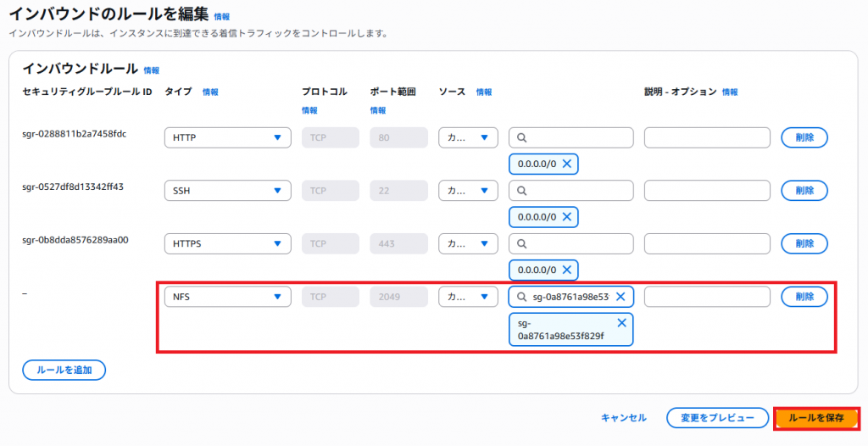Remove the sg-0a8761a98e53f829f source chip
The height and width of the screenshot is (446, 868).
tap(621, 323)
